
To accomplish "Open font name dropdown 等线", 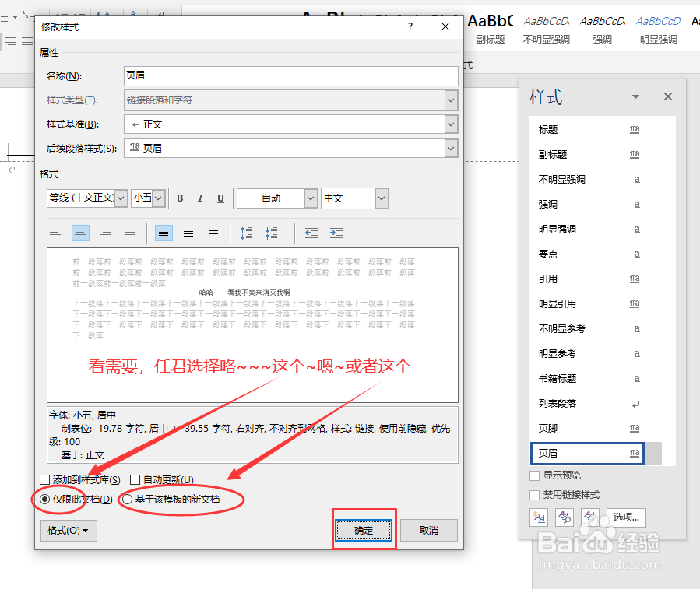I will point(121,198).
